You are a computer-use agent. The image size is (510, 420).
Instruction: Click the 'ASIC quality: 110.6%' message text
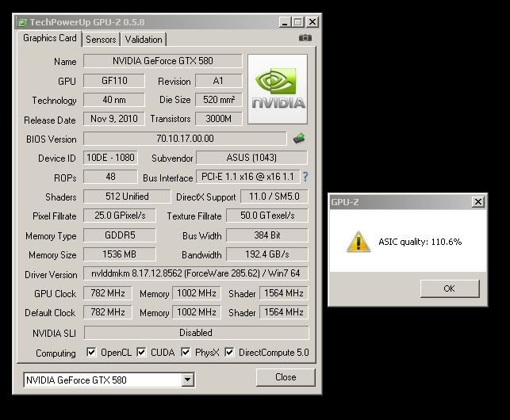[420, 242]
